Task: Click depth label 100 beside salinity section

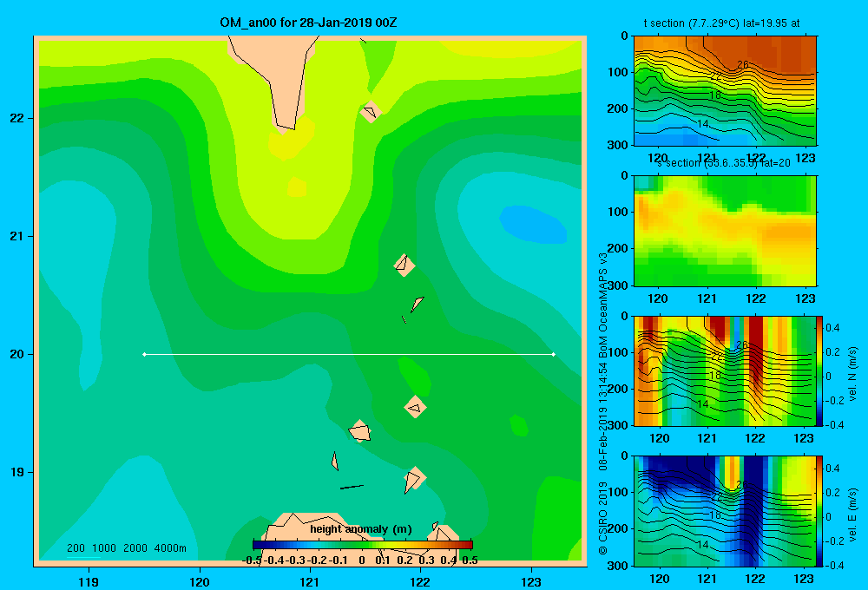Action: click(x=618, y=212)
